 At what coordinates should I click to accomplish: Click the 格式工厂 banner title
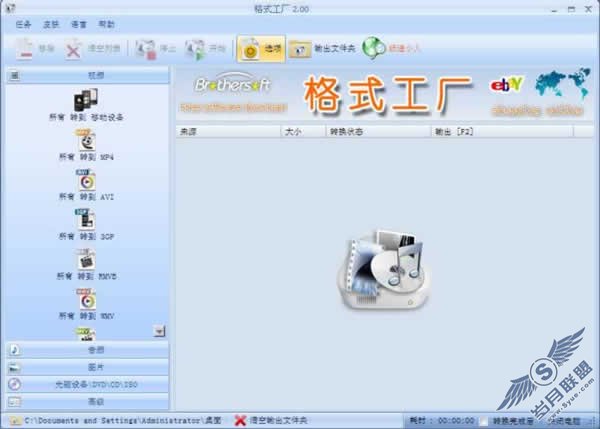[387, 95]
